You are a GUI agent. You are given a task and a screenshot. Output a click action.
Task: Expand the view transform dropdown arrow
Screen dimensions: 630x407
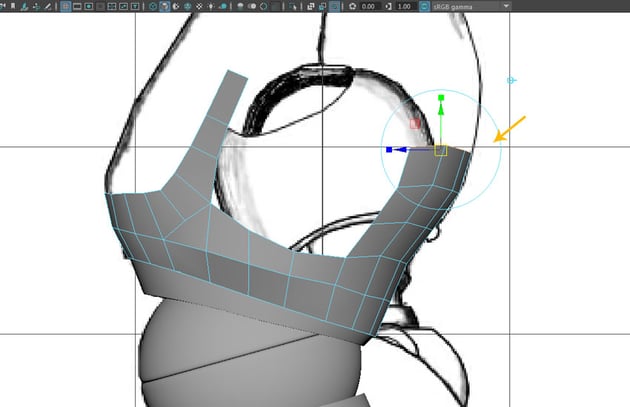pyautogui.click(x=506, y=6)
